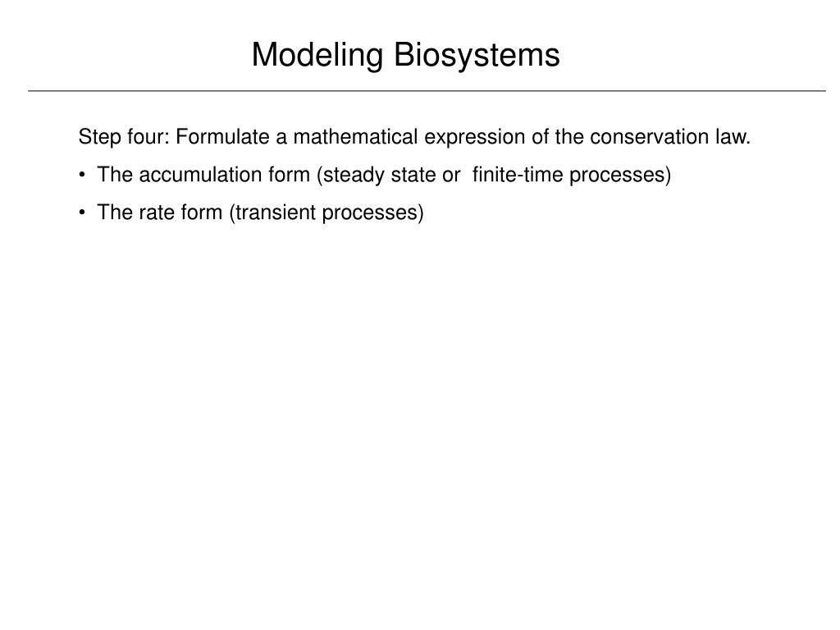Click the bullet marker before 'The rate form'

81,212
